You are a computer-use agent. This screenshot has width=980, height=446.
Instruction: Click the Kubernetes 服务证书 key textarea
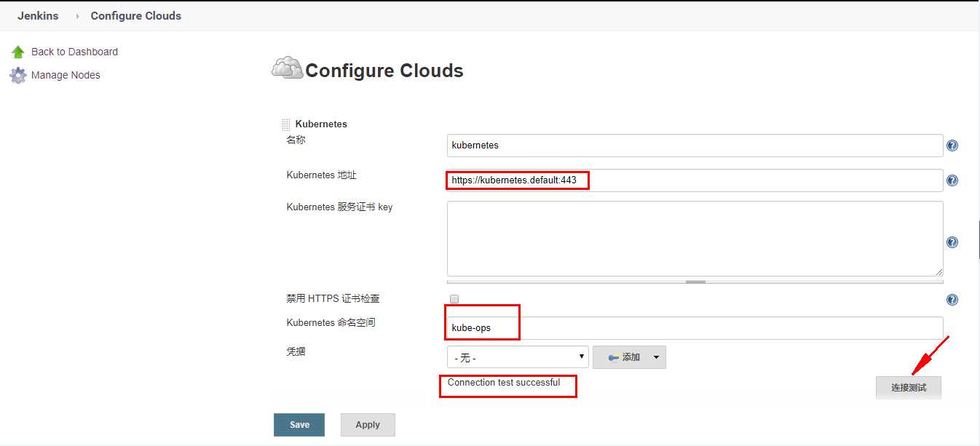click(695, 239)
